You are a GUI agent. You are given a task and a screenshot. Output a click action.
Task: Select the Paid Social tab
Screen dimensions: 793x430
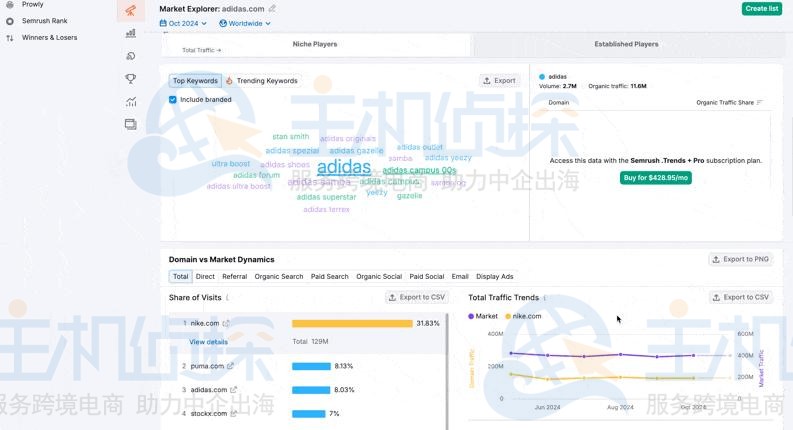427,277
